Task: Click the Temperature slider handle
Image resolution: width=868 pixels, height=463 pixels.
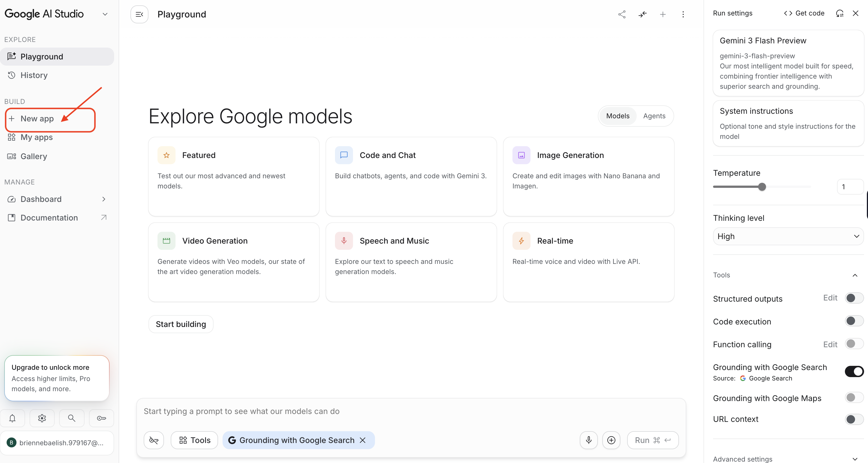Action: [762, 186]
